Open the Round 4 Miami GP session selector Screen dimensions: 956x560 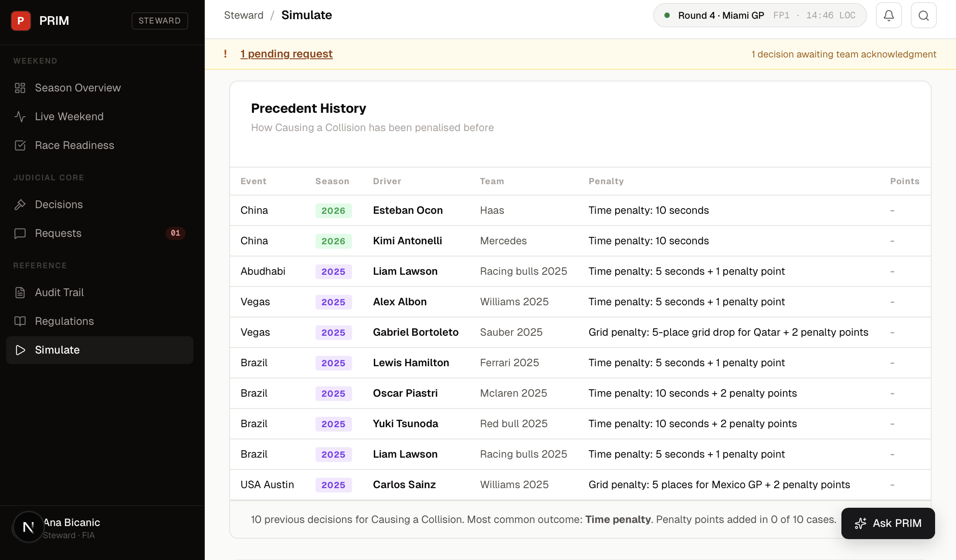pos(759,15)
